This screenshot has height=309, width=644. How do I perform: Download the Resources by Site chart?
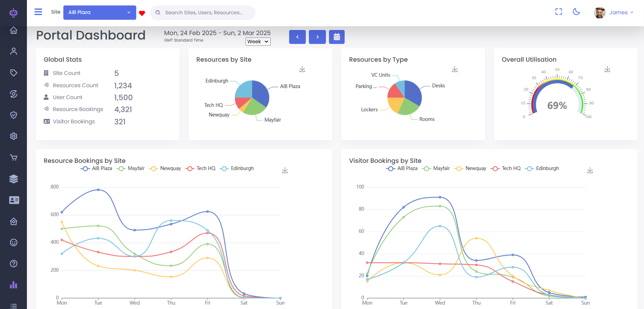[x=302, y=69]
